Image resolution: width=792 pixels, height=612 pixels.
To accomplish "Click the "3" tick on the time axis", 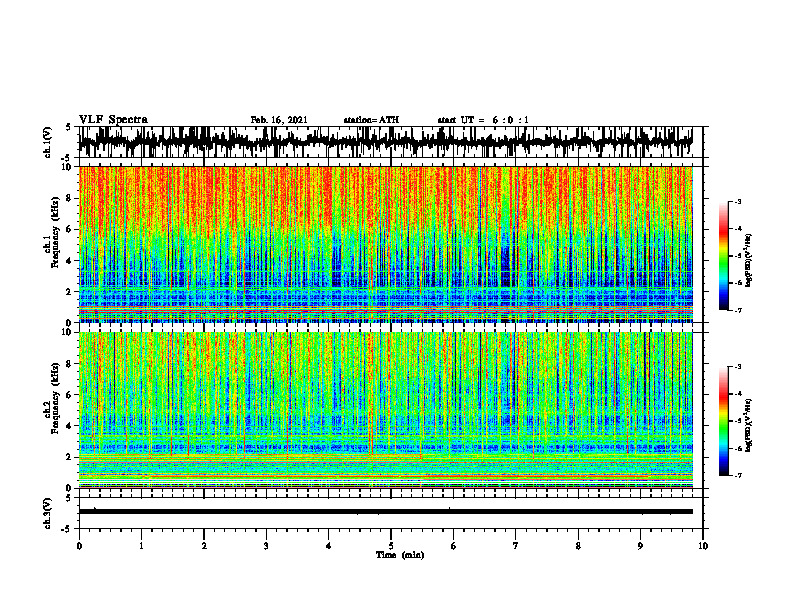I will pyautogui.click(x=266, y=546).
